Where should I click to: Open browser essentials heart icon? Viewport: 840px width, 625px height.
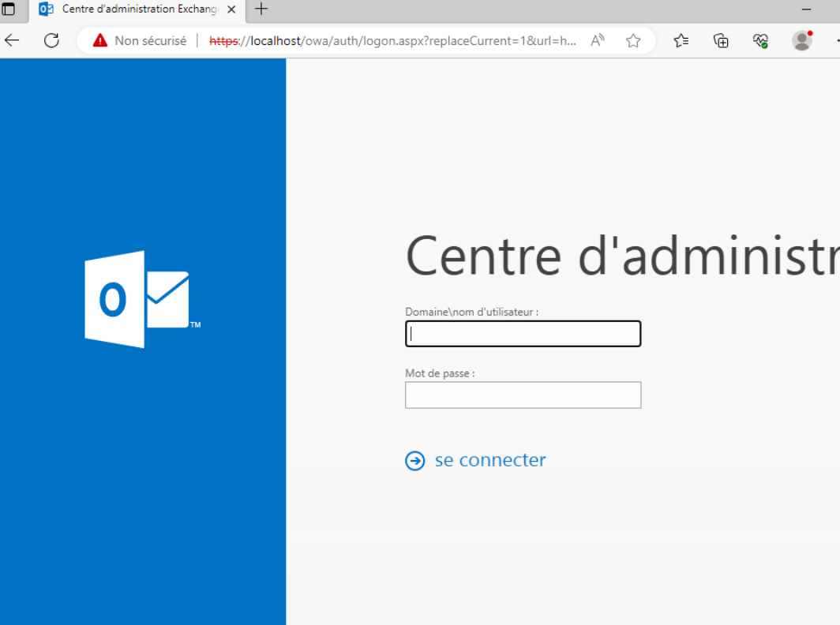tap(760, 41)
